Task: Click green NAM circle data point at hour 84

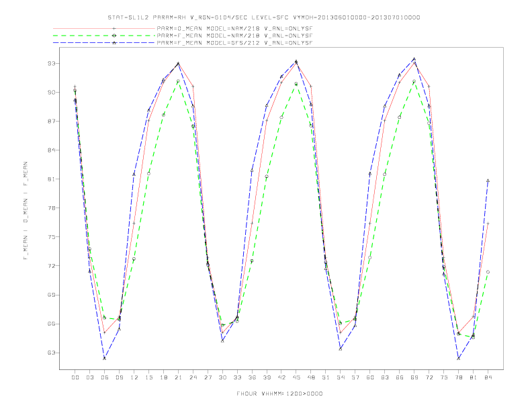Action: point(488,272)
